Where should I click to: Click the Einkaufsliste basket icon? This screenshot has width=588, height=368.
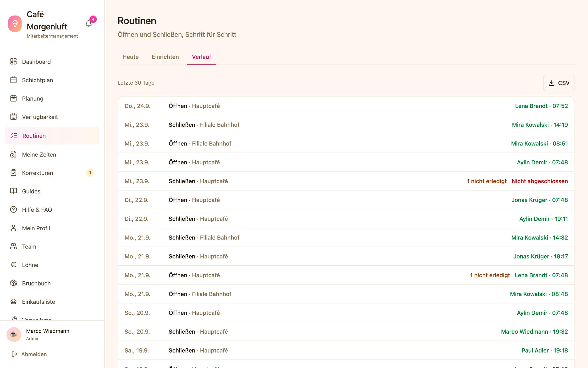[x=13, y=302]
